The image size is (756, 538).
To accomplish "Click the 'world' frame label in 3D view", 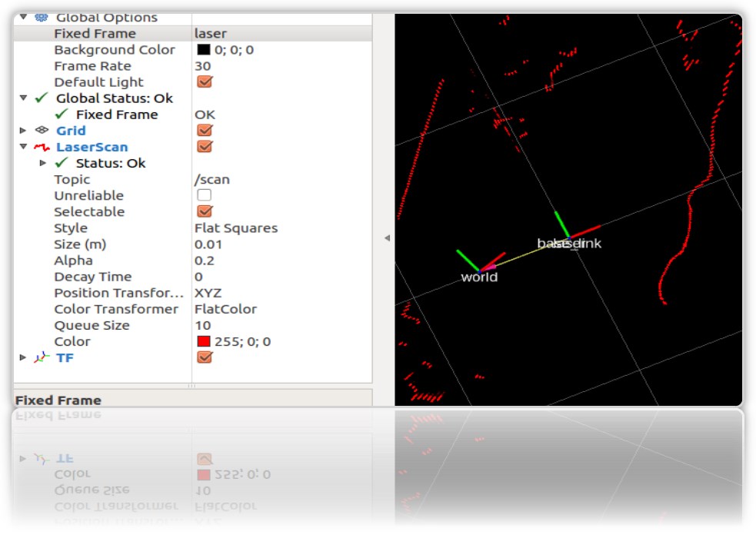I will click(479, 277).
